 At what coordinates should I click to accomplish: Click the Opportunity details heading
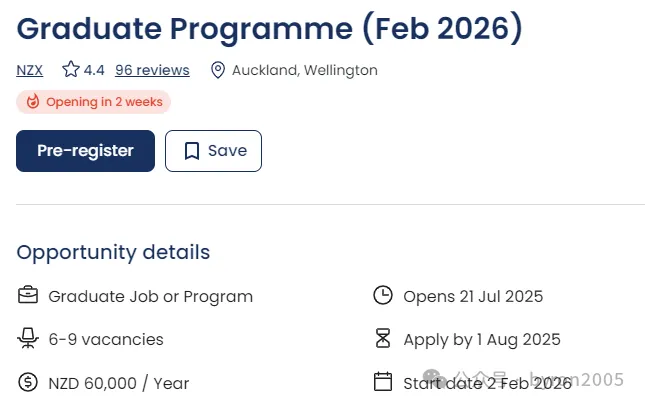click(x=113, y=252)
